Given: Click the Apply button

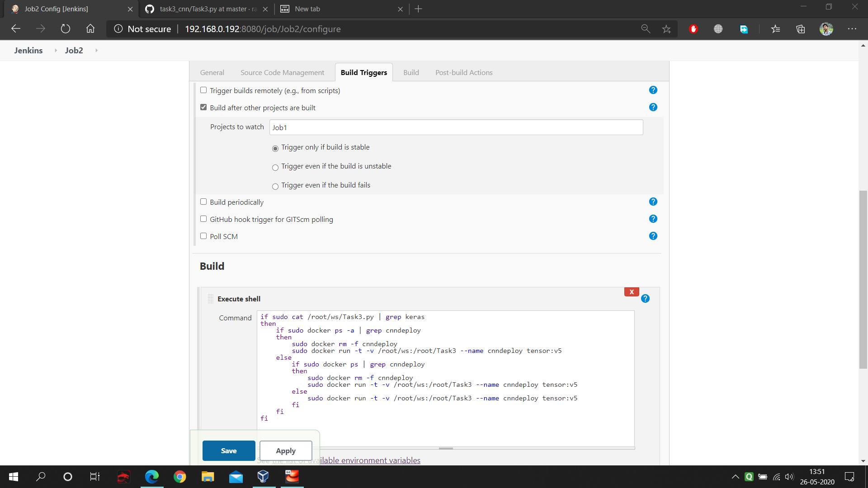Looking at the screenshot, I should 286,451.
